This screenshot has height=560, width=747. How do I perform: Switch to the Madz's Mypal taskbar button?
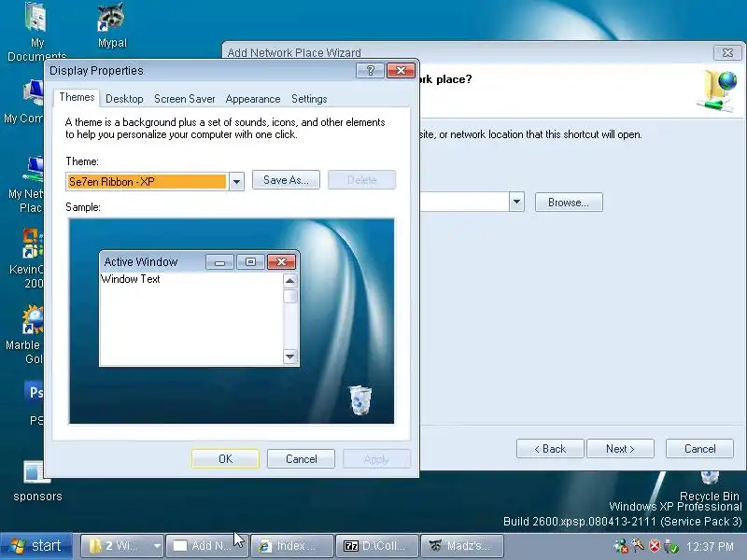click(461, 546)
